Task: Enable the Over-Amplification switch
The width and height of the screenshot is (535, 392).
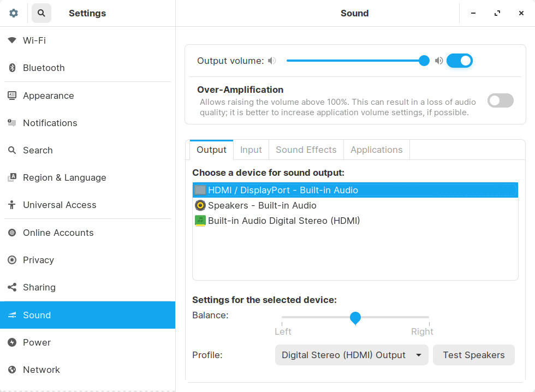Action: pyautogui.click(x=500, y=100)
